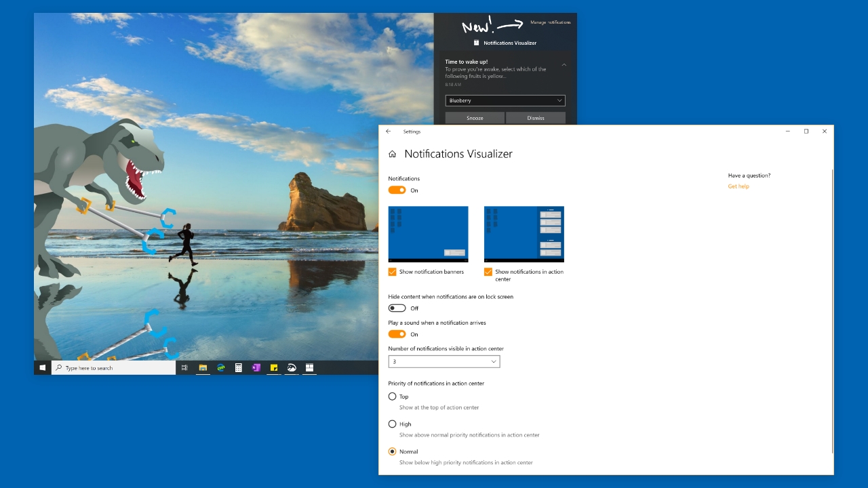
Task: Click the home icon beside Notifications Visualizer
Action: pyautogui.click(x=392, y=155)
